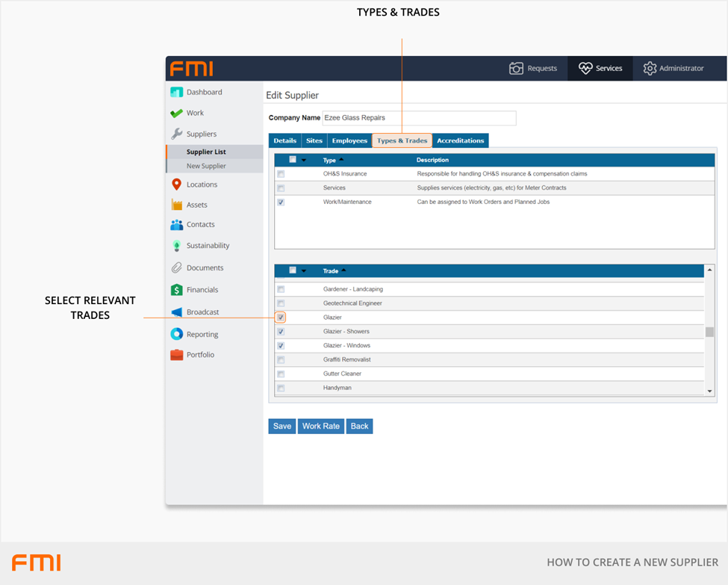Click the Broadcast megaphone icon
The image size is (728, 585).
click(x=176, y=312)
